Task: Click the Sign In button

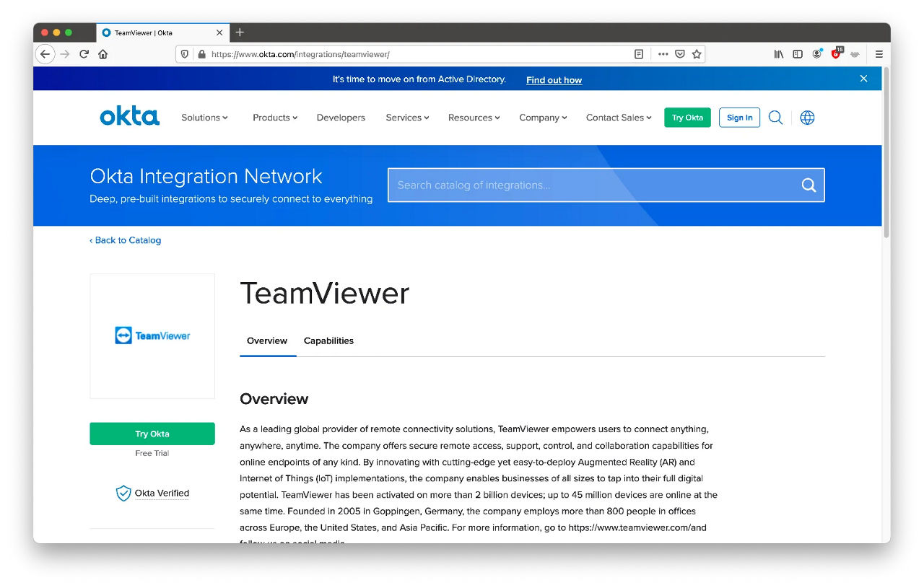Action: tap(739, 118)
